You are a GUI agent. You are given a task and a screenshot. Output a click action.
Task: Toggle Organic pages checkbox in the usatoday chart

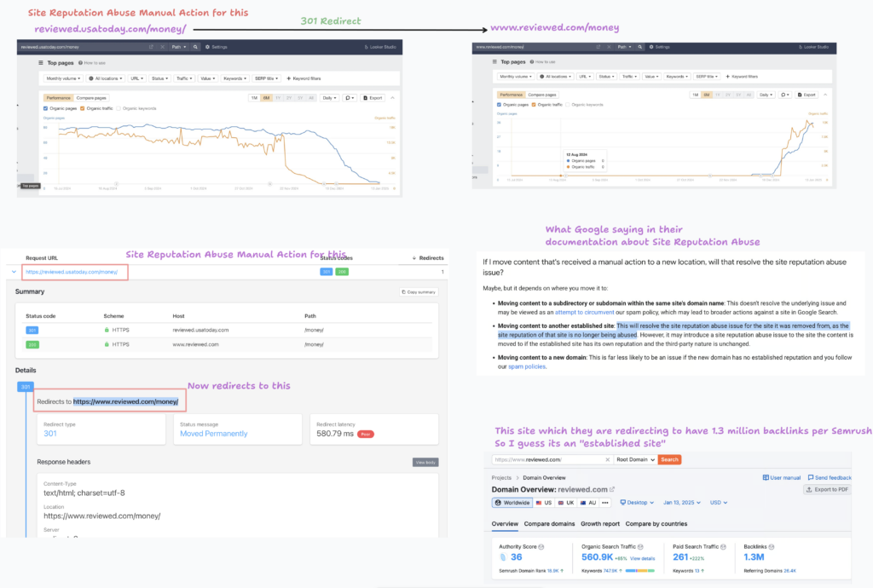[x=46, y=108]
